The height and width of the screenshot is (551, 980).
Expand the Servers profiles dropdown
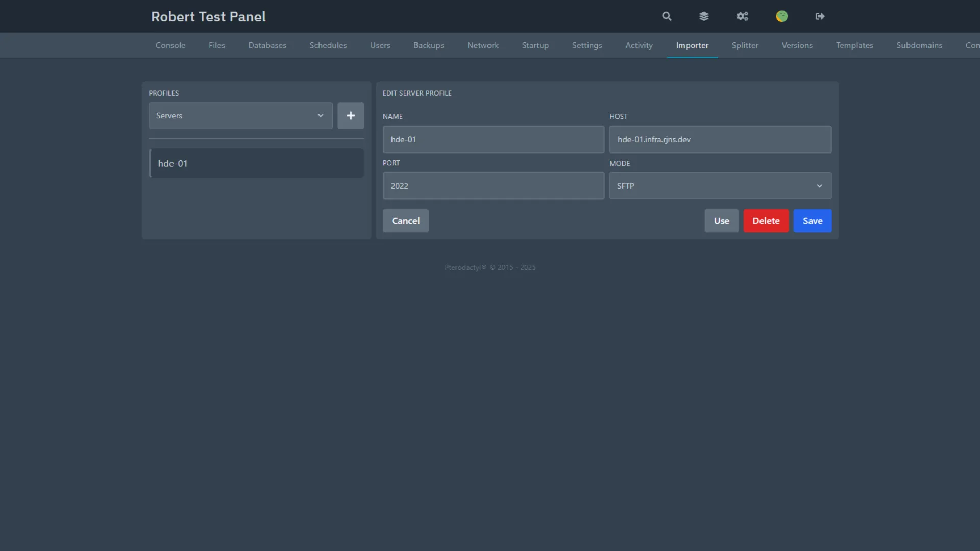pyautogui.click(x=240, y=116)
